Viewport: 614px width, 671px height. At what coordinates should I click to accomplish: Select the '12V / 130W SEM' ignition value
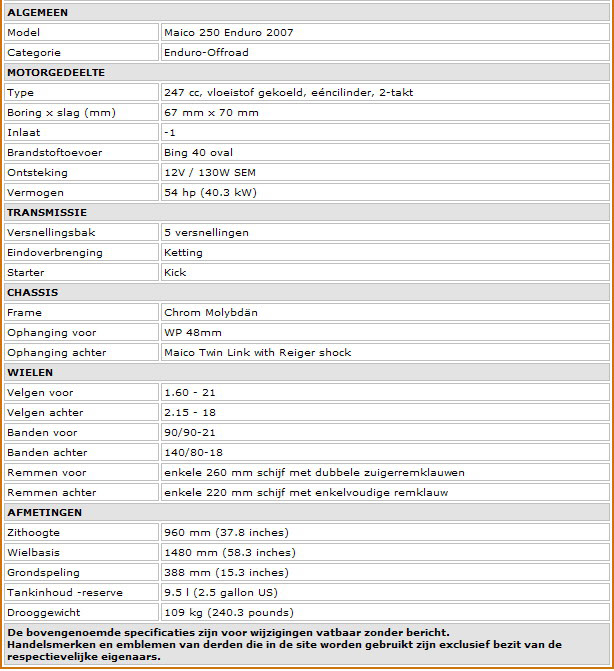click(210, 172)
